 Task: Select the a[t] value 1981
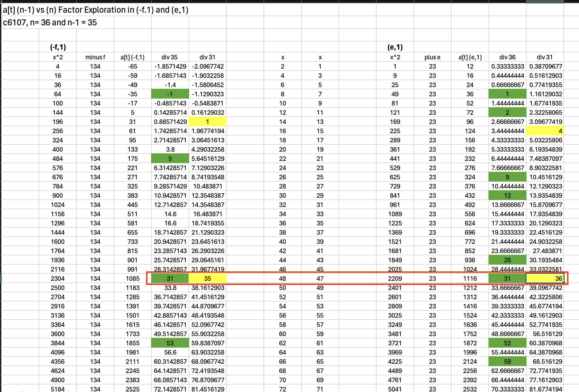[133, 352]
